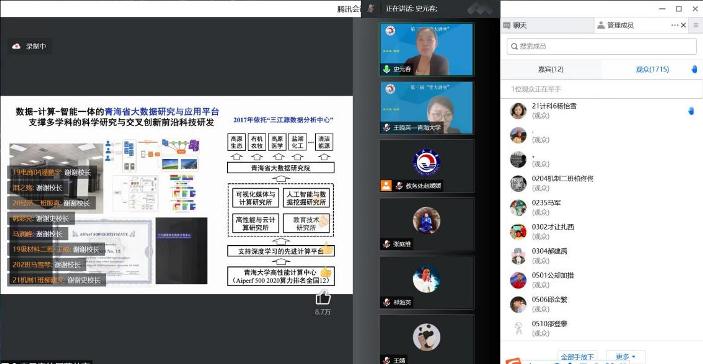Open the three-dots menu on member panel tab
Screen dimensions: 703x364
pos(675,26)
